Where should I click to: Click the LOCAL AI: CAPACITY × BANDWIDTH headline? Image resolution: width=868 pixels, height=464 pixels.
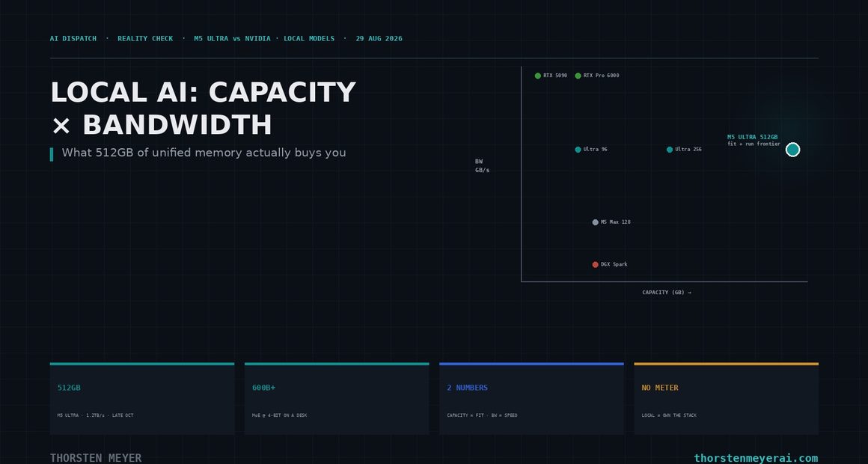pos(204,109)
